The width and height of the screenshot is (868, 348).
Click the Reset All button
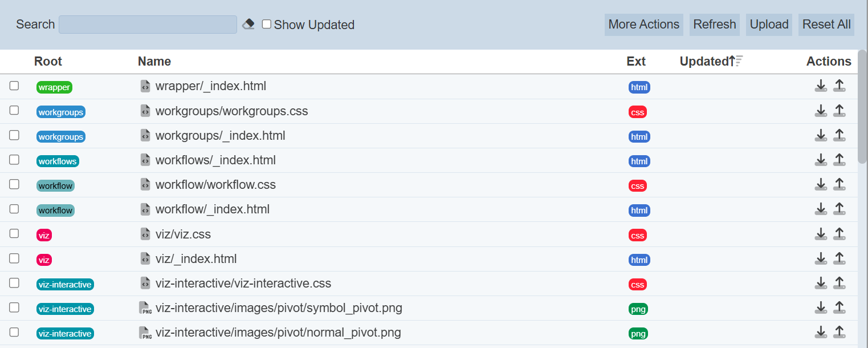826,25
